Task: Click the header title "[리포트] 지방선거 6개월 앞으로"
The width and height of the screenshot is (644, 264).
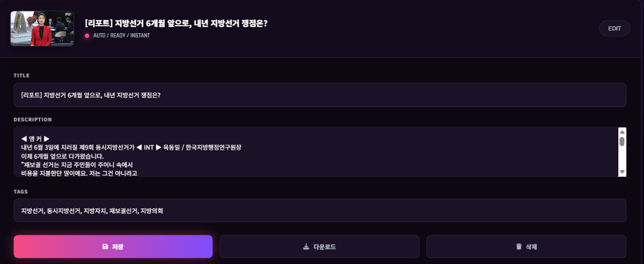Action: tap(176, 23)
